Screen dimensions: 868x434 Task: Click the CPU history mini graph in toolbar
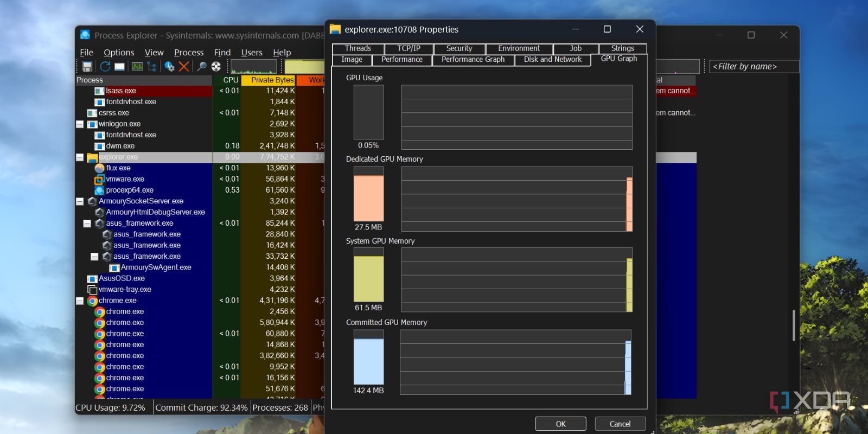[253, 66]
